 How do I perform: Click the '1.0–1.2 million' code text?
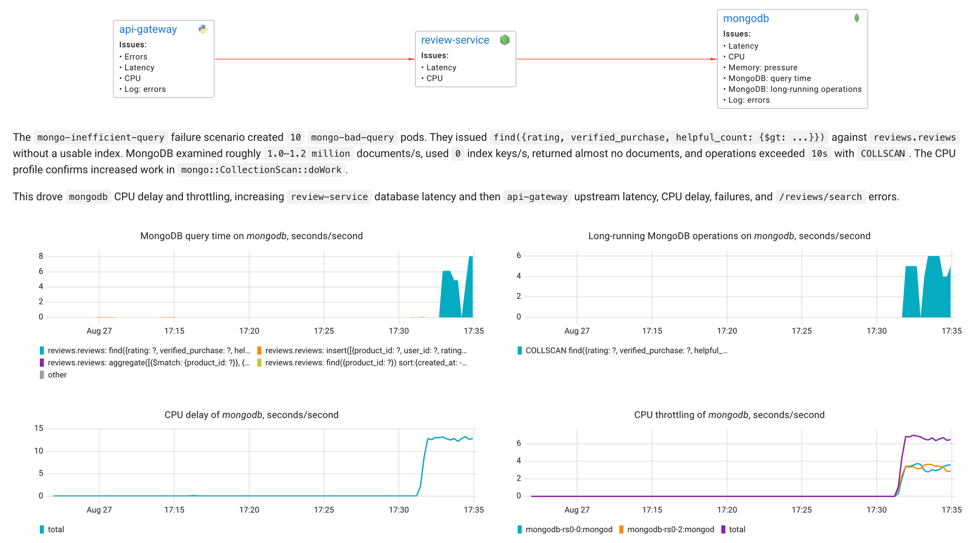click(x=308, y=154)
